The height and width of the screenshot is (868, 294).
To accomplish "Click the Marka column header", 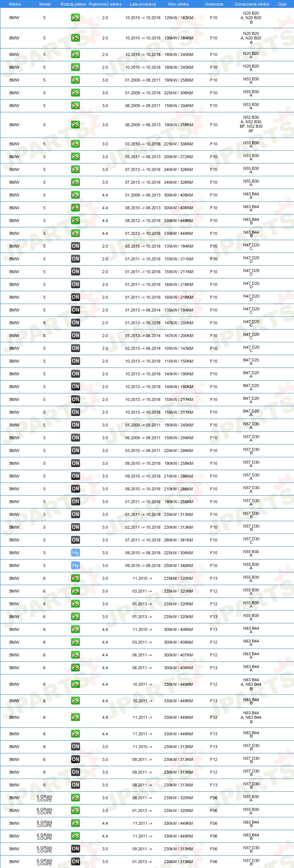I will coord(15,4).
